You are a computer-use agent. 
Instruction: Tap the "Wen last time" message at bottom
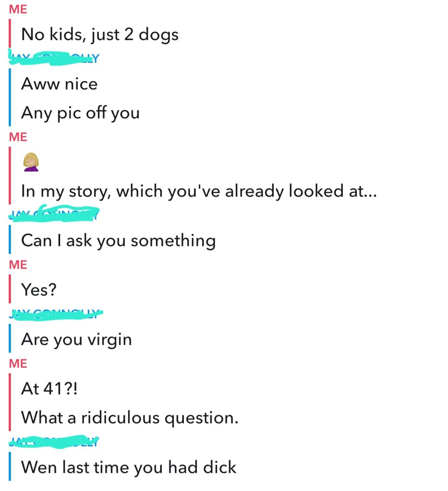pyautogui.click(x=129, y=467)
